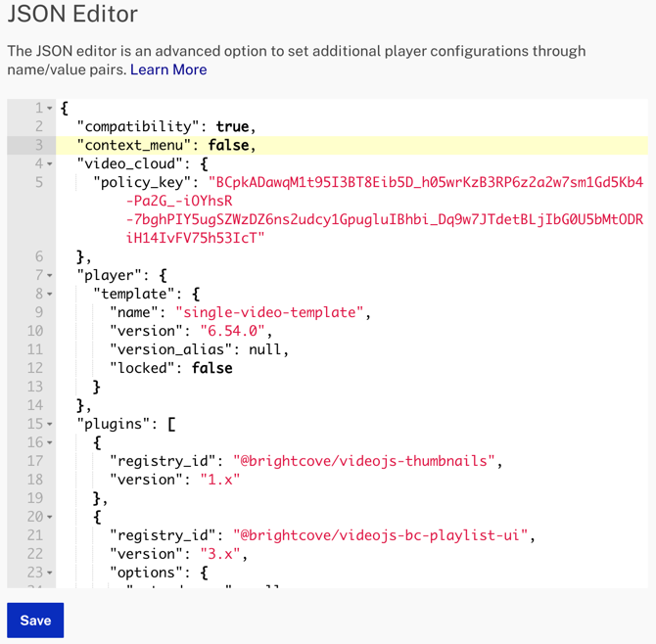656x644 pixels.
Task: Open the Learn More link
Action: click(168, 69)
